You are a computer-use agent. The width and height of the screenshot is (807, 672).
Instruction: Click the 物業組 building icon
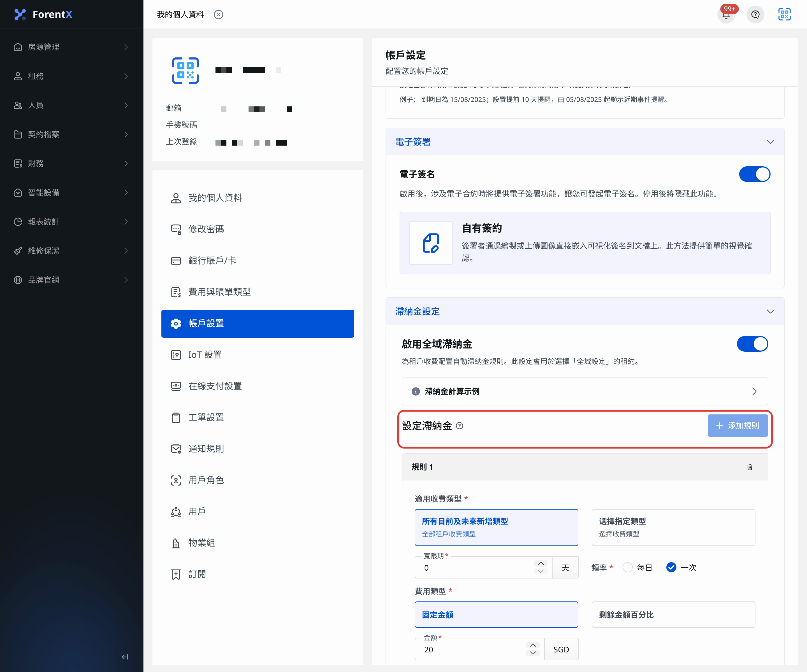pos(176,543)
